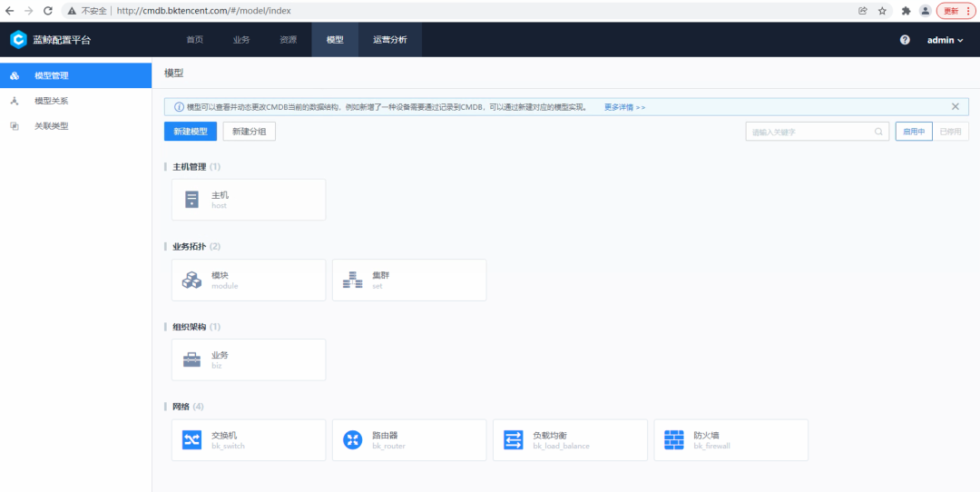Click the 防火墙 firewall brick icon

(673, 439)
